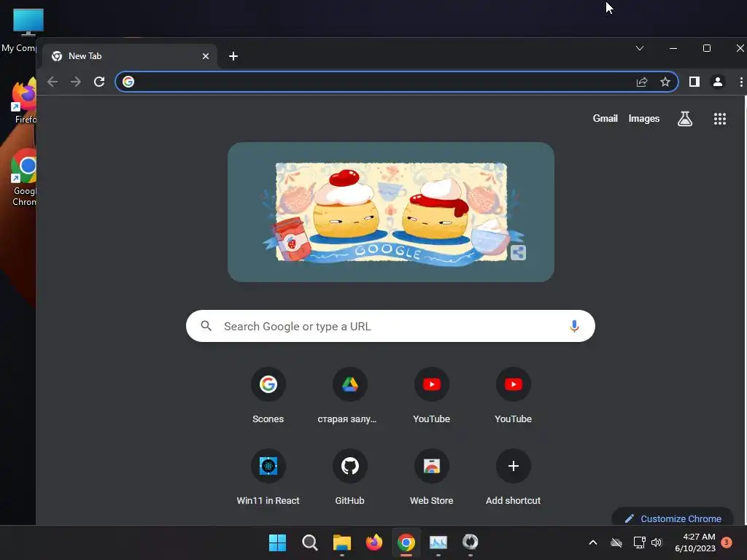Click the magnifier icon in the search box
The height and width of the screenshot is (560, 747).
(x=206, y=326)
